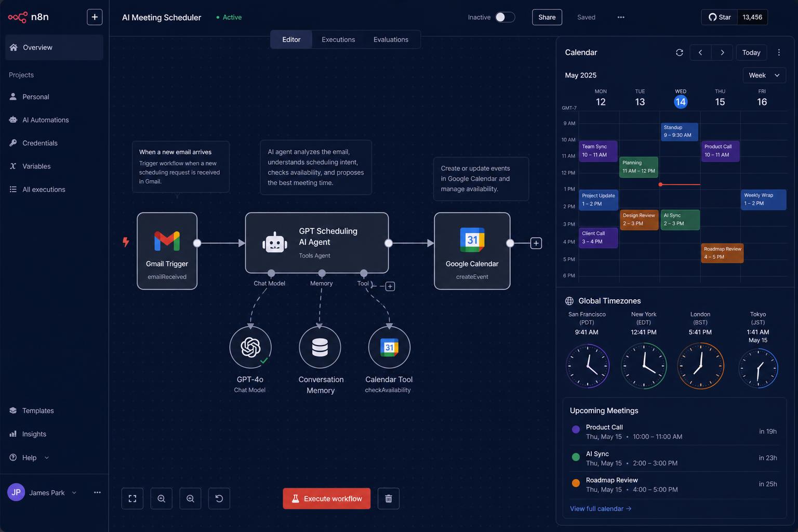Click the plus button beside n8n logo
Image resolution: width=798 pixels, height=532 pixels.
click(x=95, y=17)
